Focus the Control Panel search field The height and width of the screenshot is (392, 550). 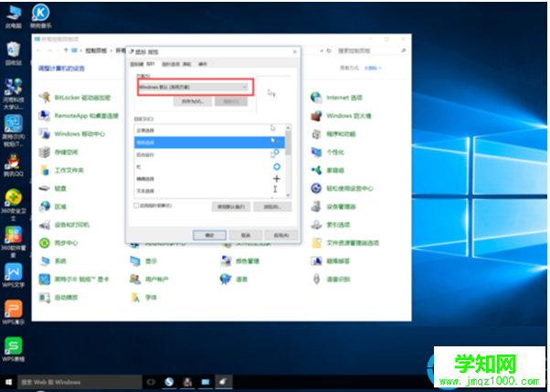click(371, 51)
